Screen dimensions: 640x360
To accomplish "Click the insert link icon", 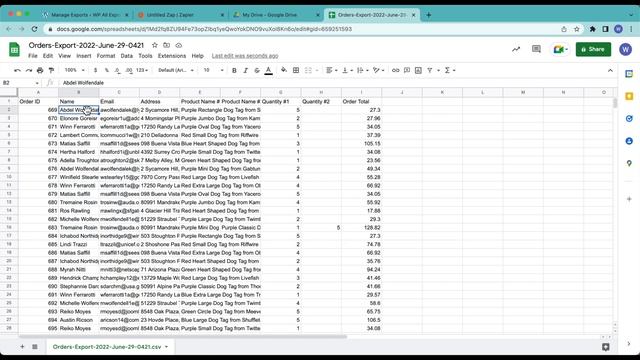I will click(x=396, y=70).
